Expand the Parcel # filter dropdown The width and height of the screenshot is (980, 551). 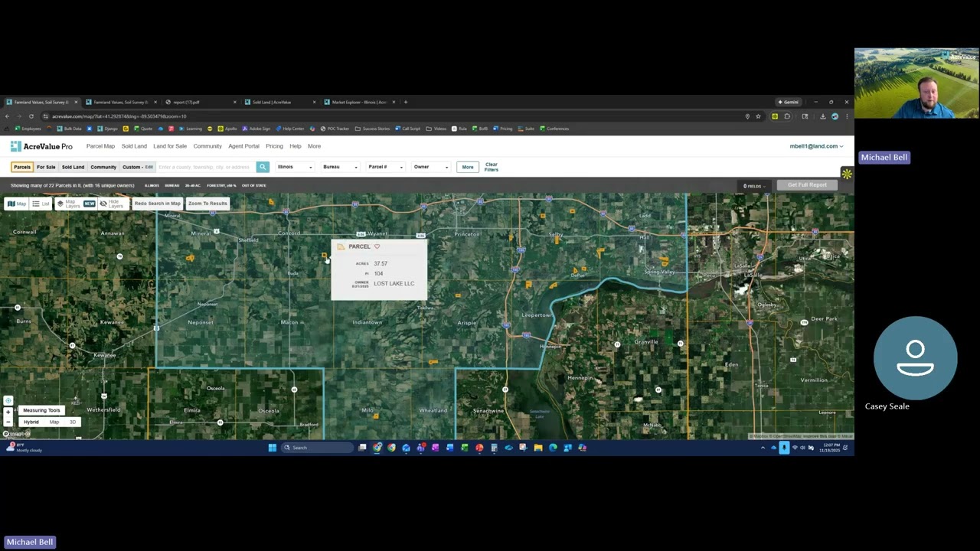(385, 167)
